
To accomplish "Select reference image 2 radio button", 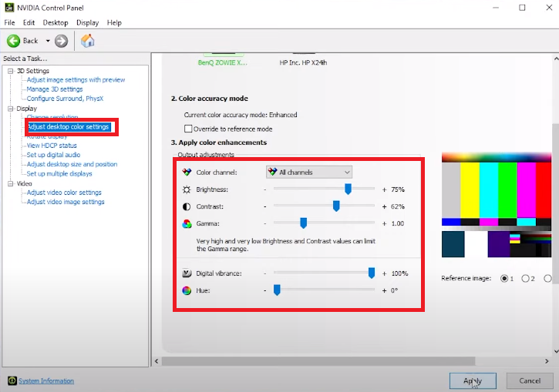I will 526,278.
